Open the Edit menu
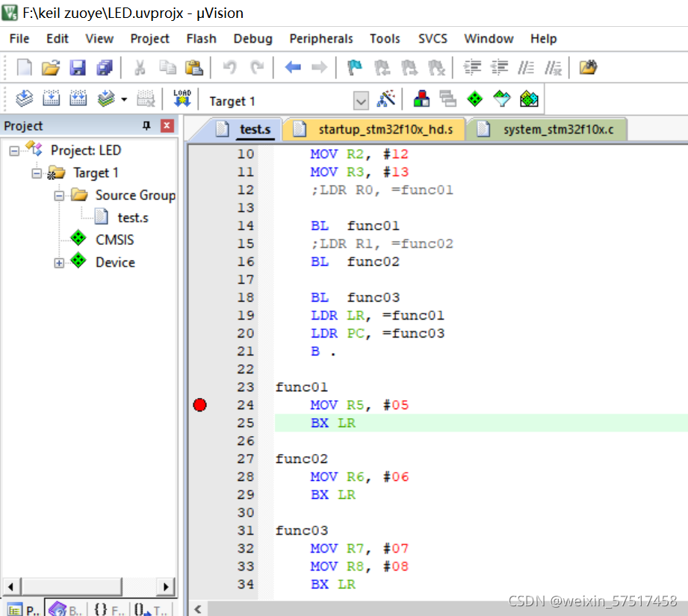The image size is (688, 616). (58, 39)
